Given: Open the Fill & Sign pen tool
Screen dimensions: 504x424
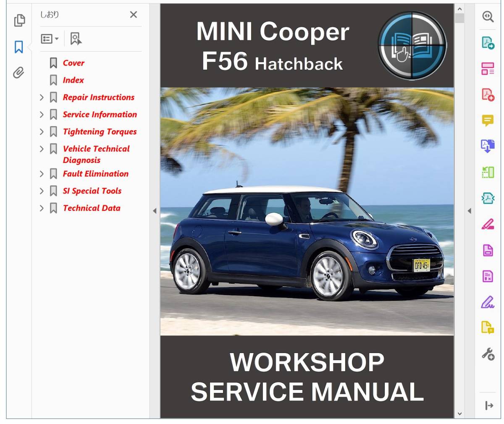Looking at the screenshot, I should (x=488, y=302).
